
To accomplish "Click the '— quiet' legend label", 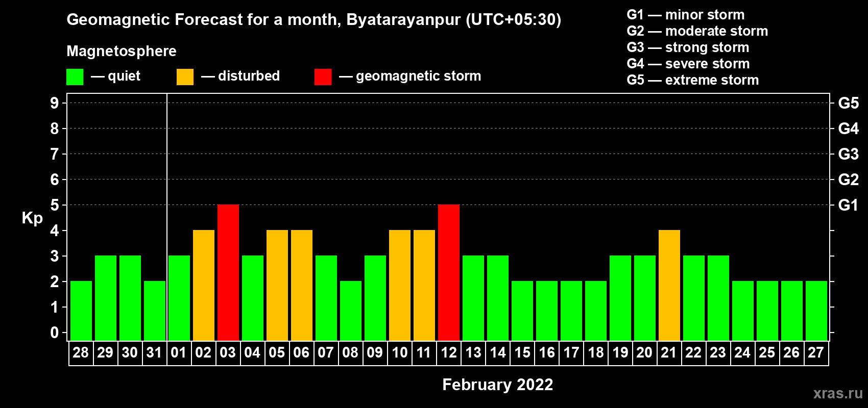I will (115, 76).
